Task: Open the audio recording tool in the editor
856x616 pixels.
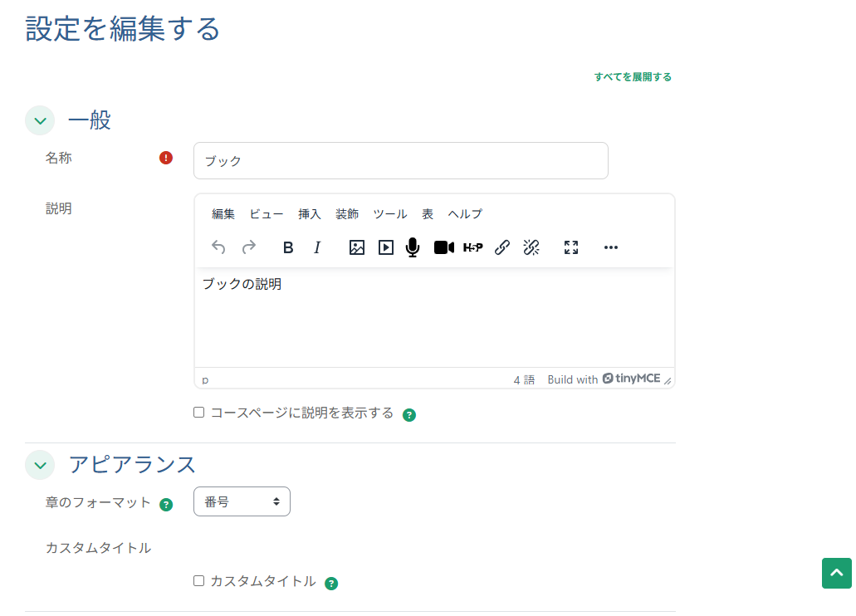Action: click(413, 247)
